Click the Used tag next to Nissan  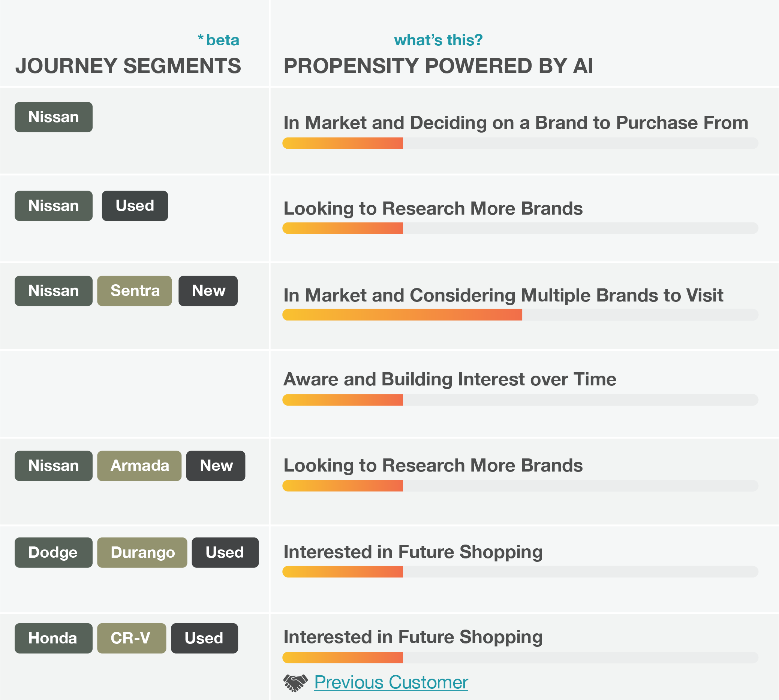pyautogui.click(x=135, y=206)
